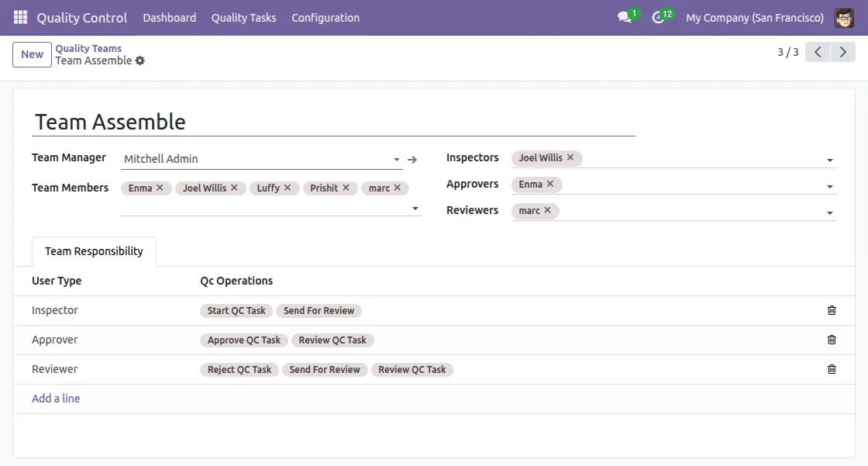This screenshot has width=868, height=466.
Task: Click Add a line link
Action: click(x=56, y=399)
